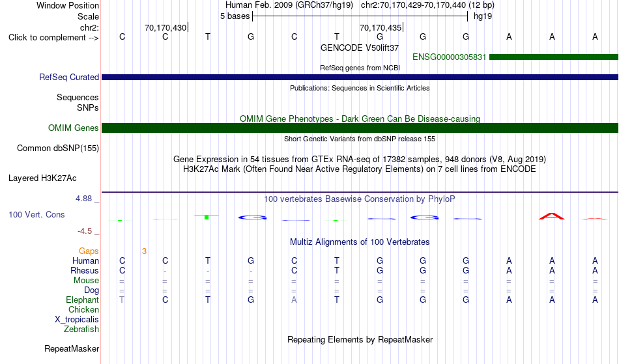Viewport: 619px width, 364px height.
Task: Select the Human species row label
Action: point(85,261)
